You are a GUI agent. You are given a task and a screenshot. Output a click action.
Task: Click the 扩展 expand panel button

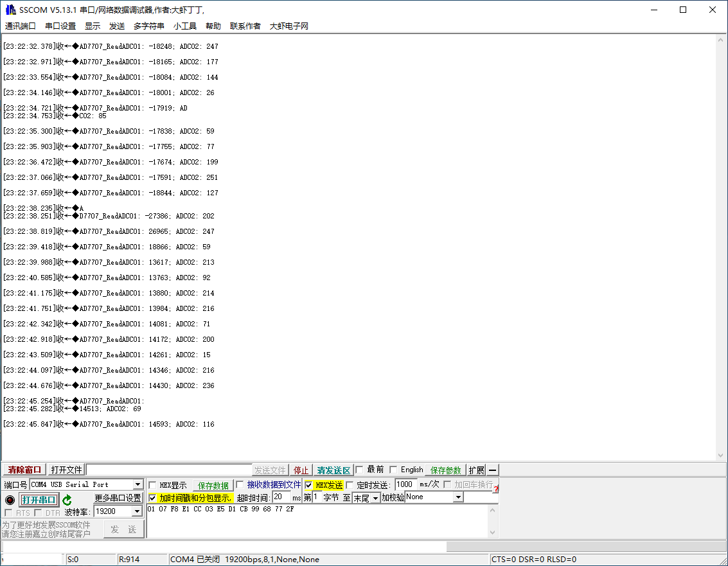pos(476,470)
